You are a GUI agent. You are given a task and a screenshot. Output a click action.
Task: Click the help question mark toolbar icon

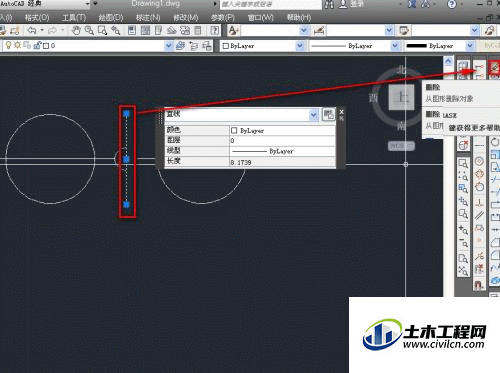[x=214, y=31]
